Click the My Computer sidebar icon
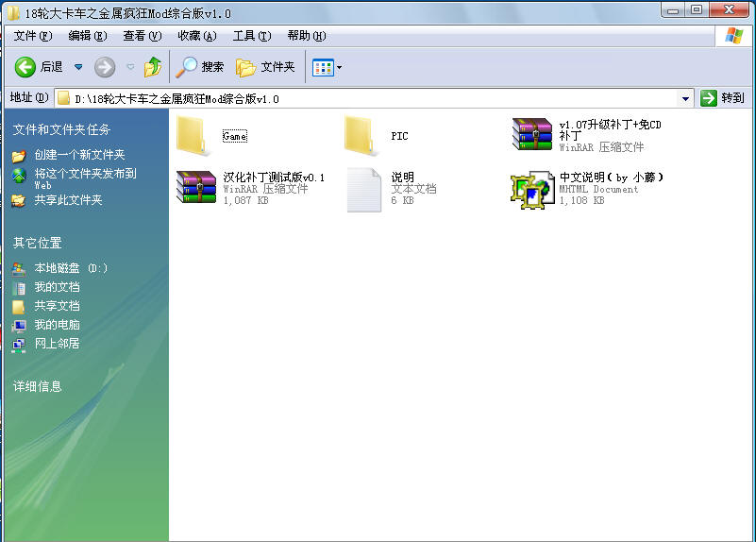756x542 pixels. 19,326
